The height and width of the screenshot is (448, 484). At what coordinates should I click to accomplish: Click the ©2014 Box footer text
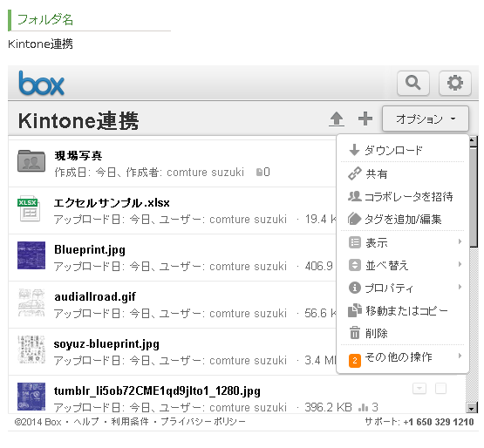(x=38, y=422)
